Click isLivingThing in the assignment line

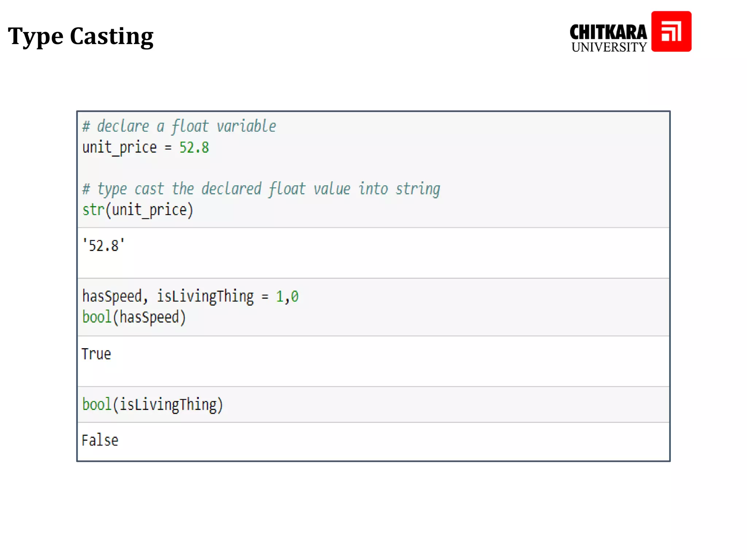(x=205, y=296)
